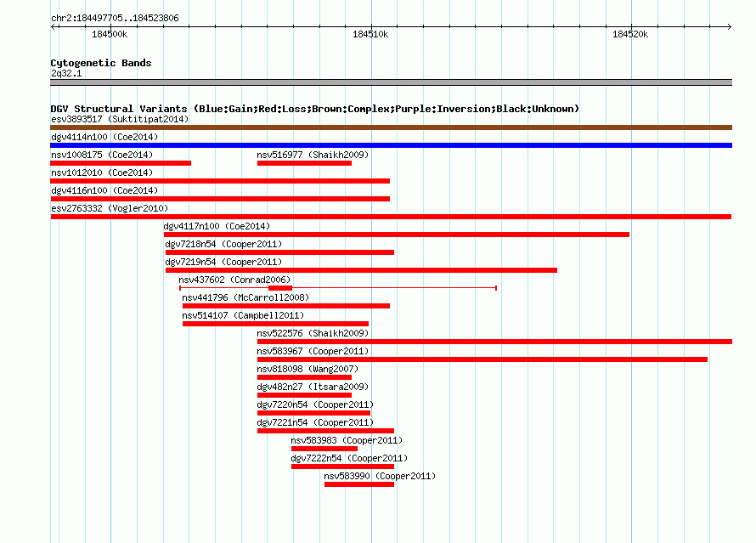Screen dimensions: 756x543
Task: Click the red bar under dgv7218n54
Action: tap(279, 252)
